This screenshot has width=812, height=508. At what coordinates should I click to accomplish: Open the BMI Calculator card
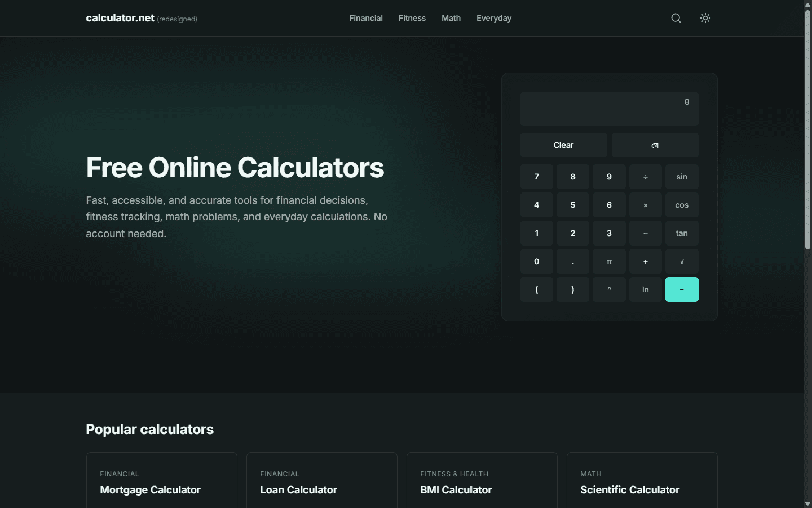click(482, 480)
